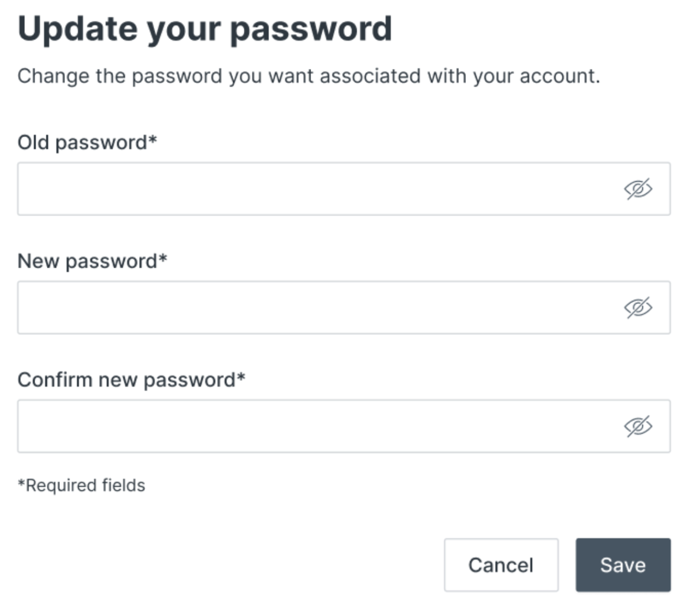Focus the Old password input box
The height and width of the screenshot is (616, 694).
344,189
